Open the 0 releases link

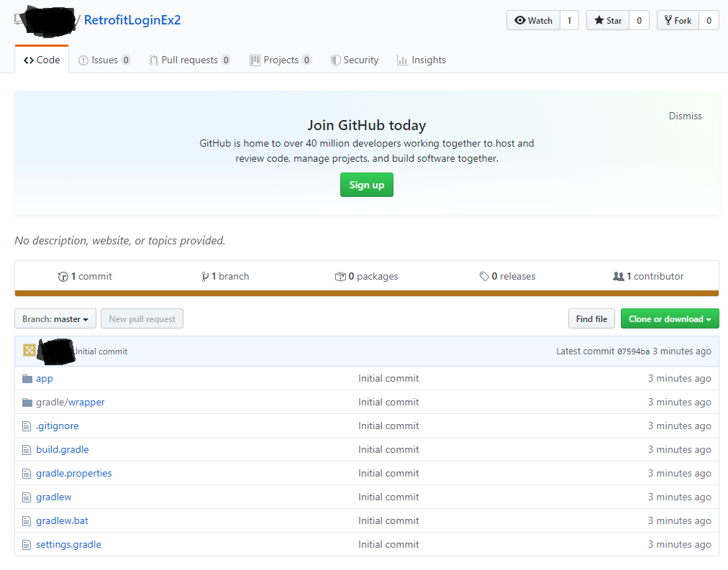[507, 277]
